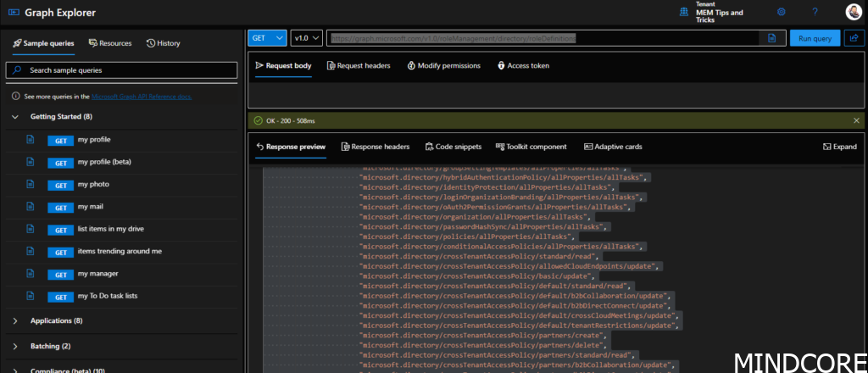The height and width of the screenshot is (373, 868).
Task: Collapse the Getting Started (8) section
Action: coord(15,117)
